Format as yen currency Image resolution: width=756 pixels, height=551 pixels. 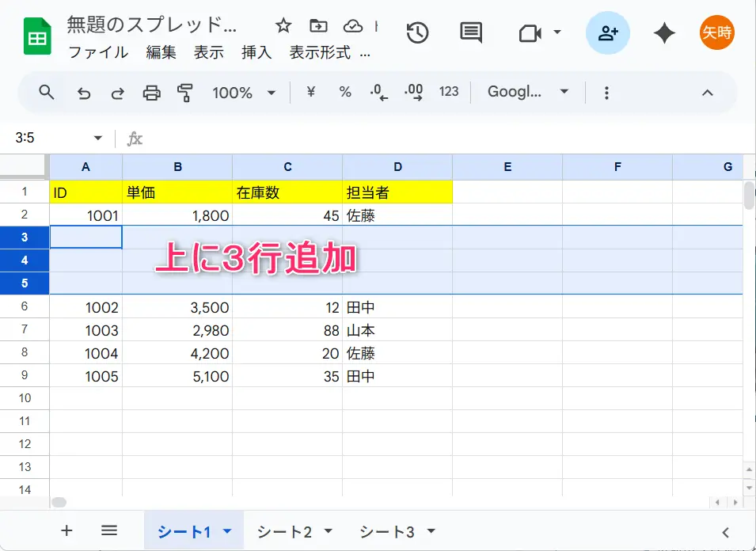pos(310,92)
